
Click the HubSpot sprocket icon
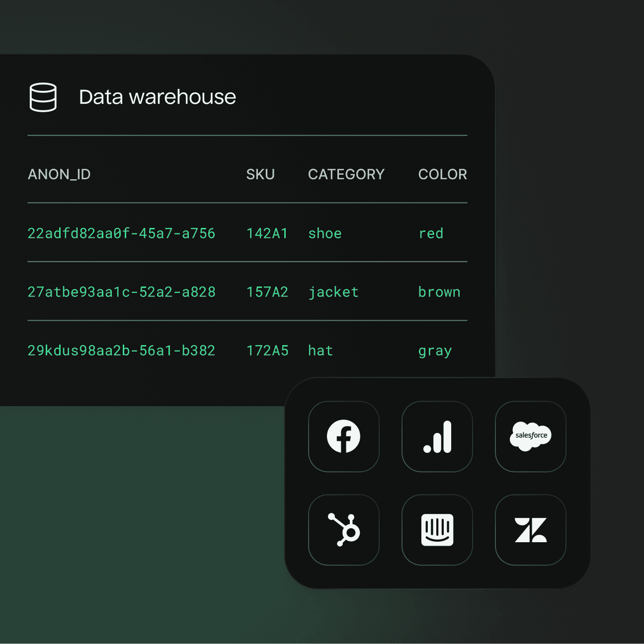point(343,529)
